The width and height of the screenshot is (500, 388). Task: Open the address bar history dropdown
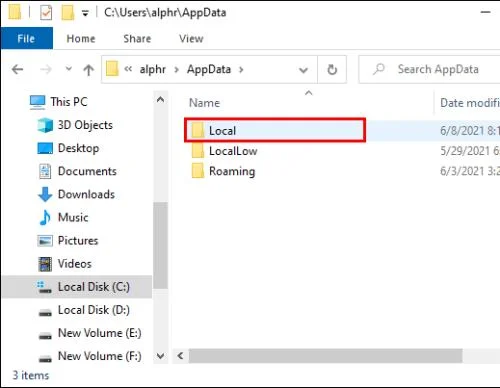[303, 70]
